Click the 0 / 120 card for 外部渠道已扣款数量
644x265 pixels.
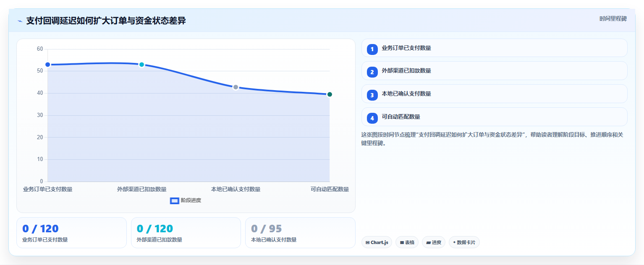click(186, 233)
